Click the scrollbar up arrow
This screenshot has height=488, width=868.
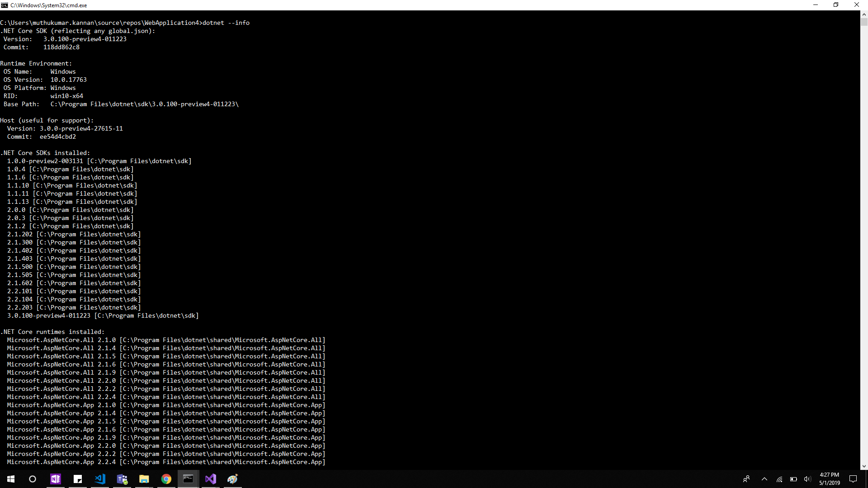864,14
